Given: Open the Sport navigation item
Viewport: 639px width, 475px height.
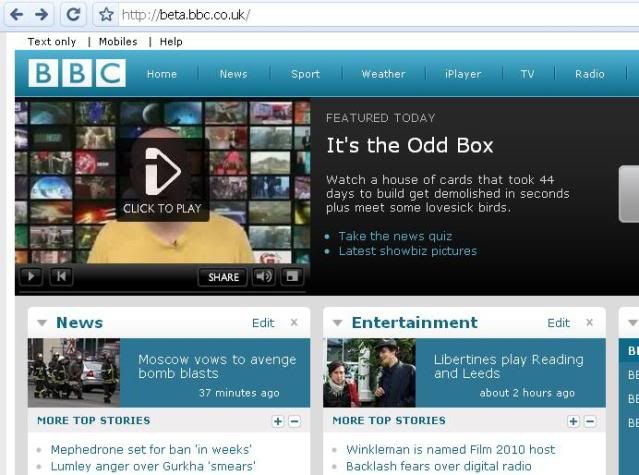Looking at the screenshot, I should 306,74.
